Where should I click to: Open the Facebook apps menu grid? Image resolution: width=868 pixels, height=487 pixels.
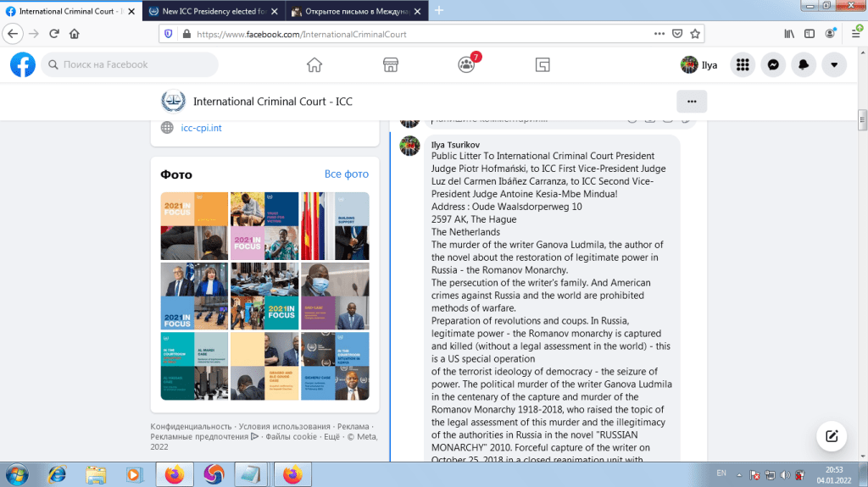743,64
